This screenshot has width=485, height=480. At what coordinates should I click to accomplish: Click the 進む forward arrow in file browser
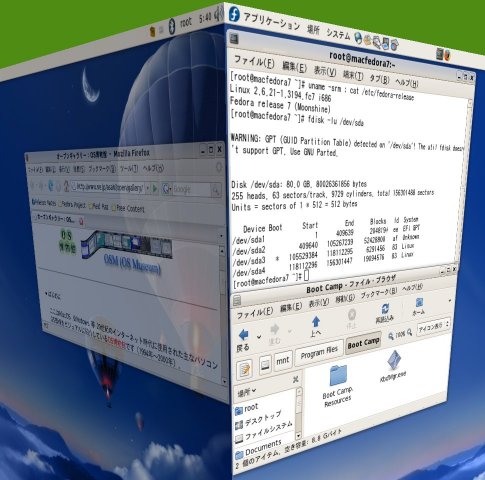(x=275, y=330)
